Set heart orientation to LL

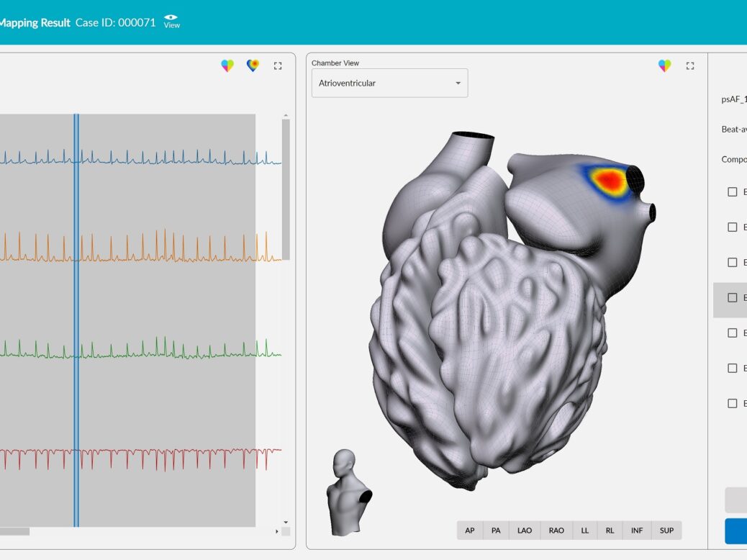(x=585, y=530)
